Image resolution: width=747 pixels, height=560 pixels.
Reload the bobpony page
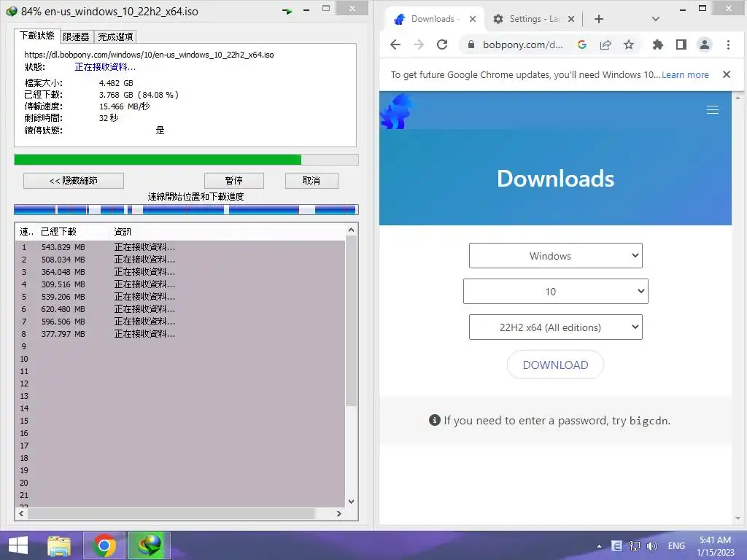[442, 44]
